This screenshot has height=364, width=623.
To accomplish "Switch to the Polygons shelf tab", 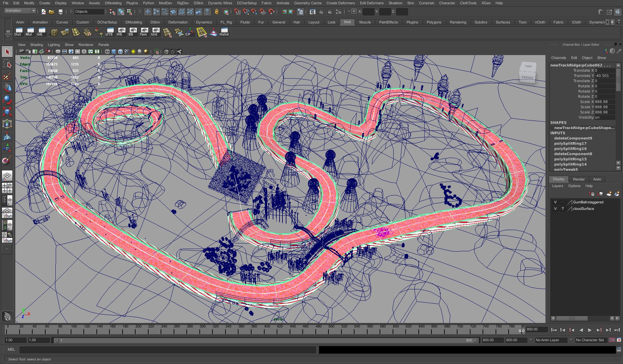I will coord(434,22).
